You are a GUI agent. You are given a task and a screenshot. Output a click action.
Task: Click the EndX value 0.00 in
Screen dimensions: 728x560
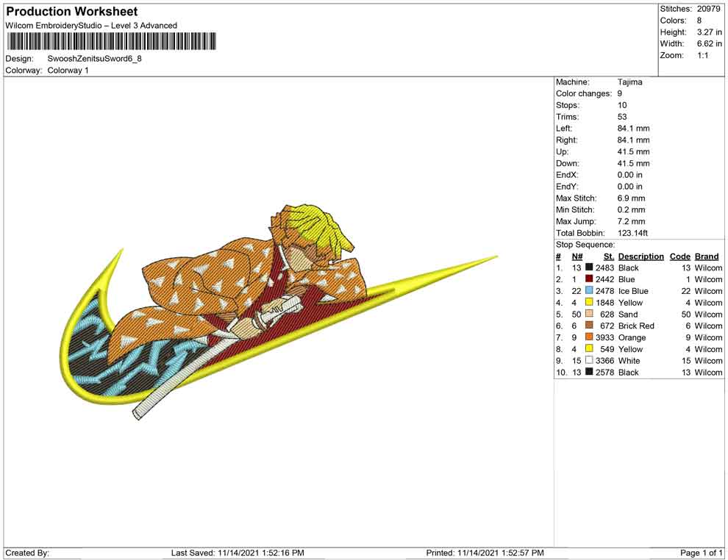pyautogui.click(x=629, y=175)
